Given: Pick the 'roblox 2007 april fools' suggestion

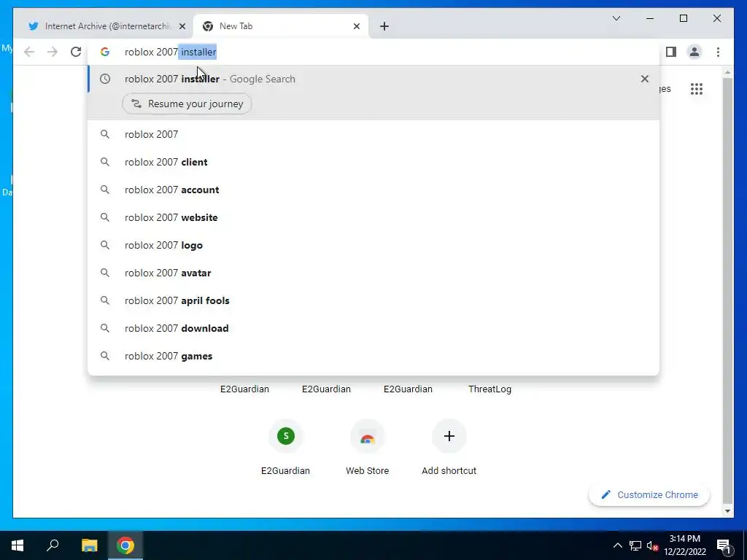Looking at the screenshot, I should point(373,300).
